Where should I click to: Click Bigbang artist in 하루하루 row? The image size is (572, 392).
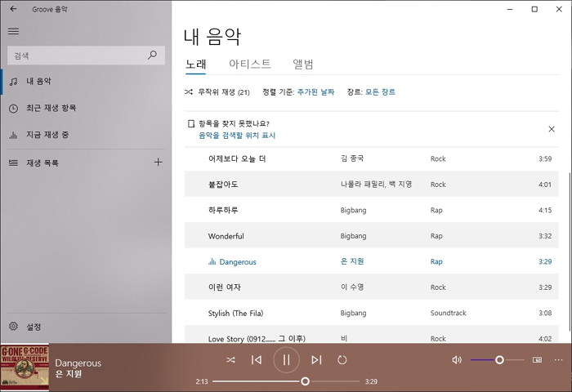353,211
